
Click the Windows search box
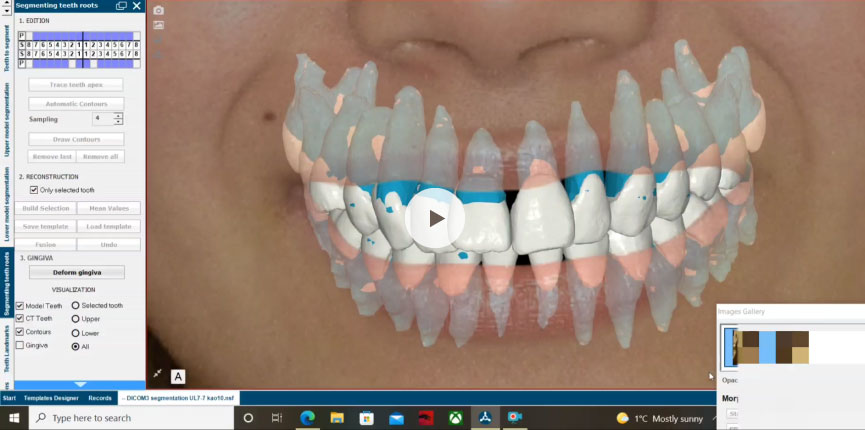(131, 418)
